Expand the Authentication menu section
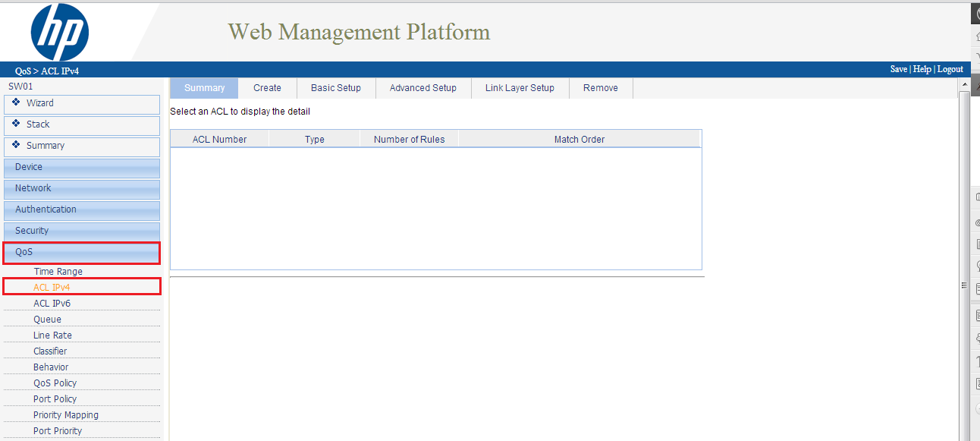 coord(82,209)
